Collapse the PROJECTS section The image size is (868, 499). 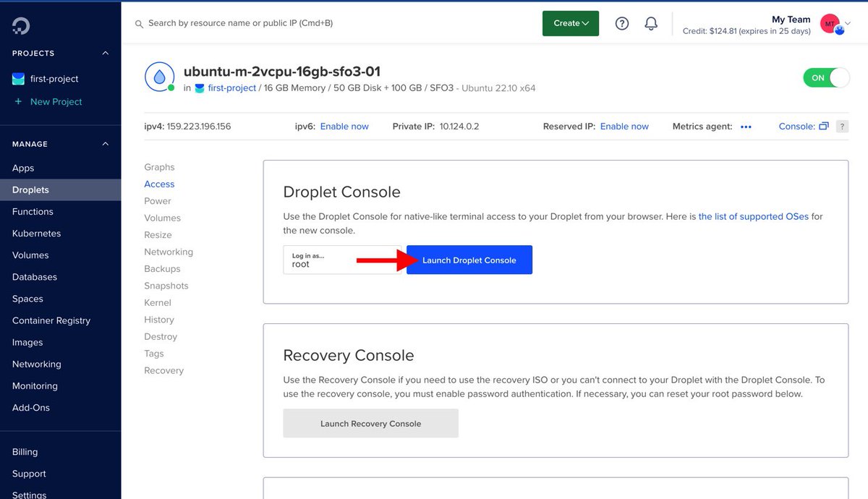[104, 52]
